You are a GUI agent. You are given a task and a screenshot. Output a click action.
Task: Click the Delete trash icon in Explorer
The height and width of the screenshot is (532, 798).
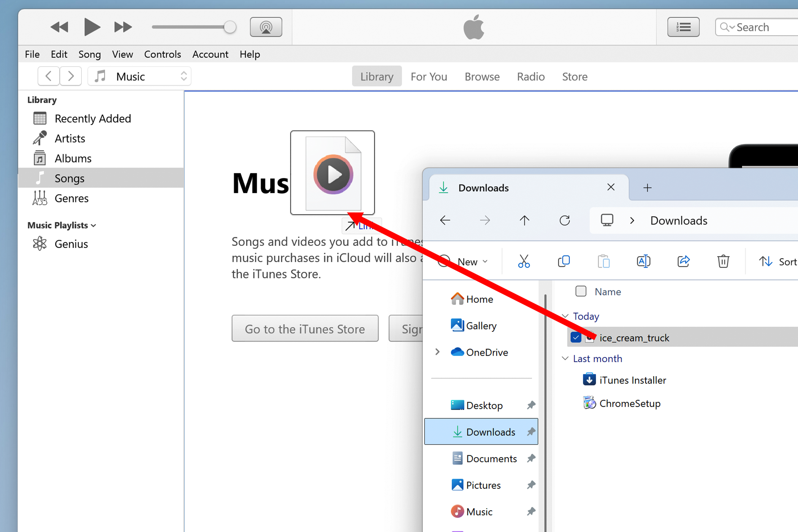[x=723, y=261]
